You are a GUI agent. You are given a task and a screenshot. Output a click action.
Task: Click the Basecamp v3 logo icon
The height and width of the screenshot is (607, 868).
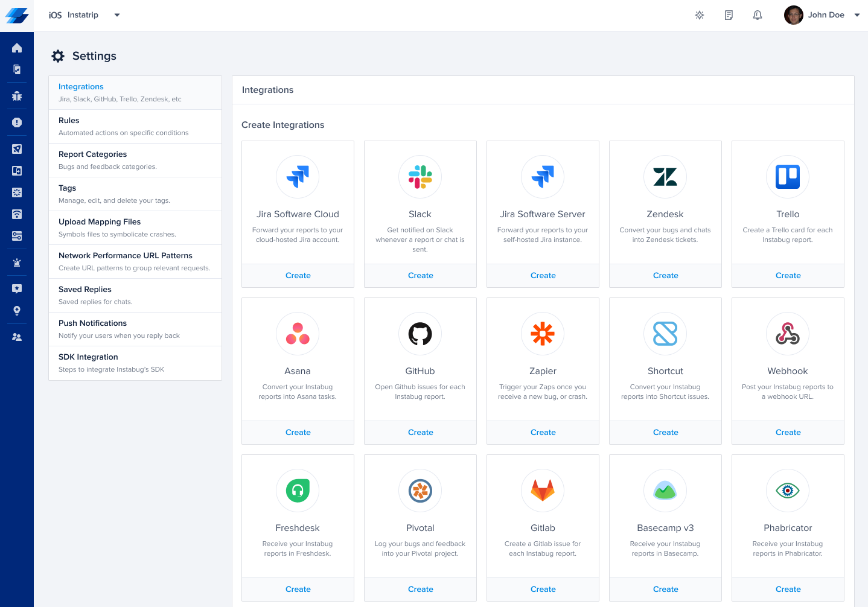pyautogui.click(x=665, y=491)
